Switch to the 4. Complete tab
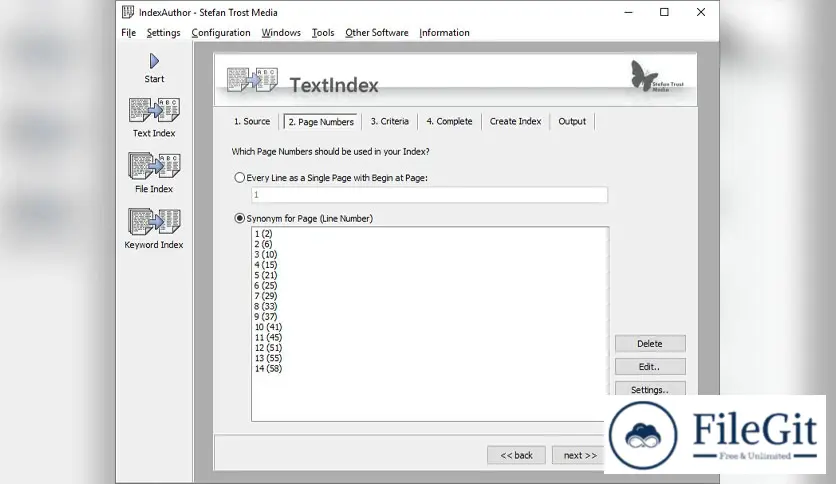This screenshot has width=836, height=484. tap(449, 122)
